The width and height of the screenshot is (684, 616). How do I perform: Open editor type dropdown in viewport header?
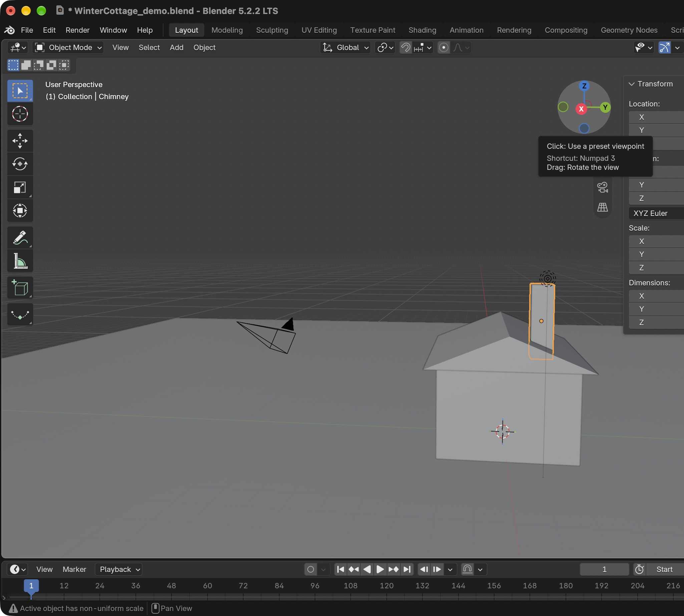[18, 47]
